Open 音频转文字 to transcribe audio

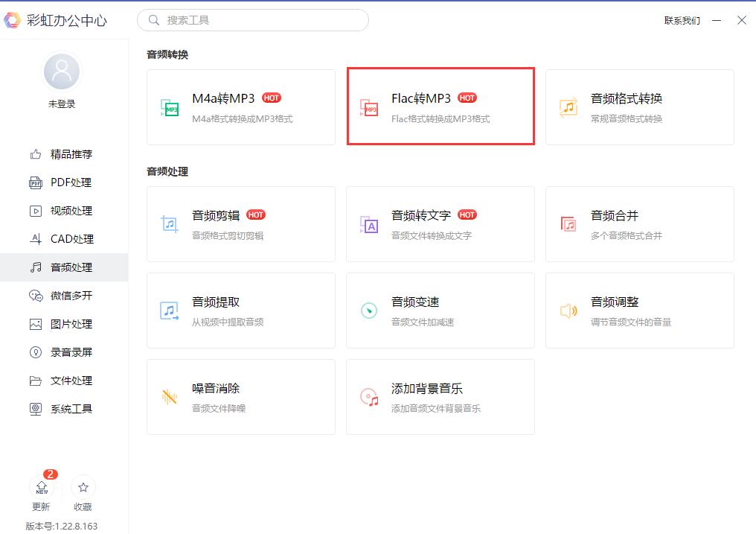[441, 224]
